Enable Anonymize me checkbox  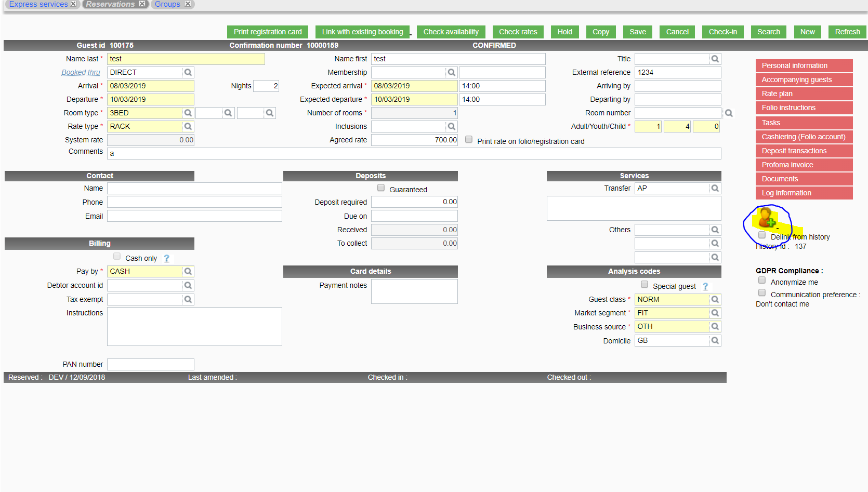coord(762,281)
